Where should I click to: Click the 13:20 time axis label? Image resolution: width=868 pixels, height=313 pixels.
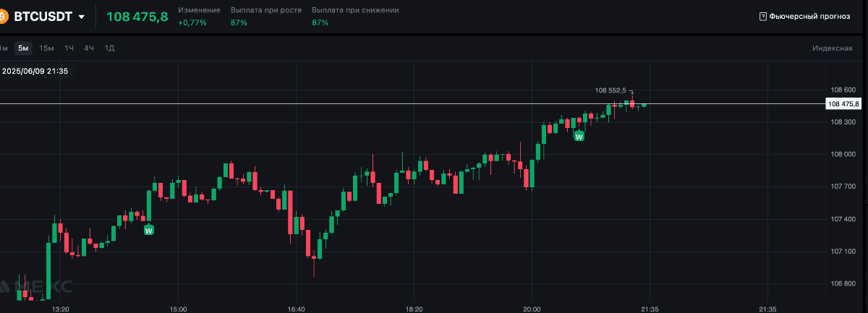click(61, 309)
